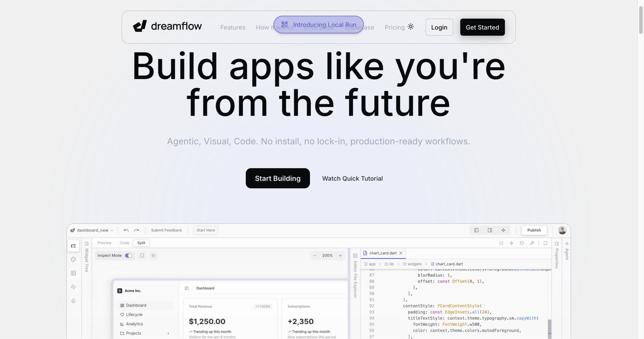Click the mobile device preview icon
Viewport: 644px width, 339px height.
coord(142,256)
